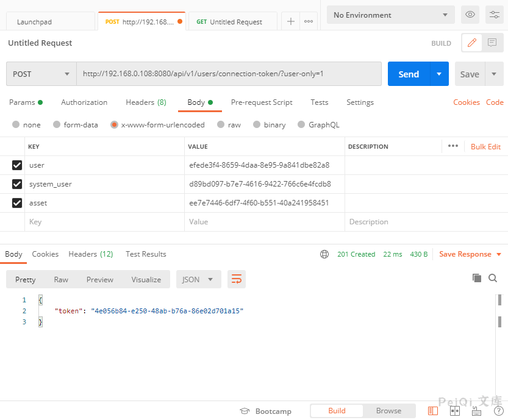This screenshot has height=420, width=508.
Task: Click the environment quick look eye icon
Action: 470,15
